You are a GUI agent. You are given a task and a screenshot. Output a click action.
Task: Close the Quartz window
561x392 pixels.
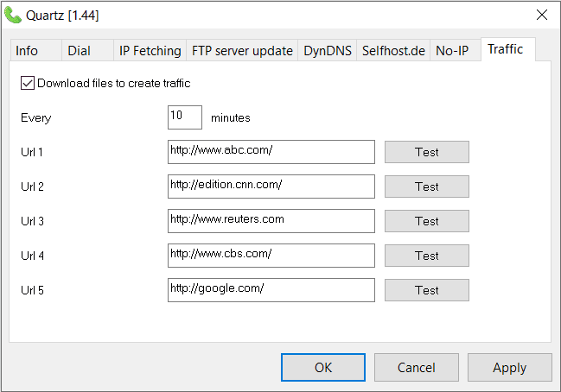(542, 15)
